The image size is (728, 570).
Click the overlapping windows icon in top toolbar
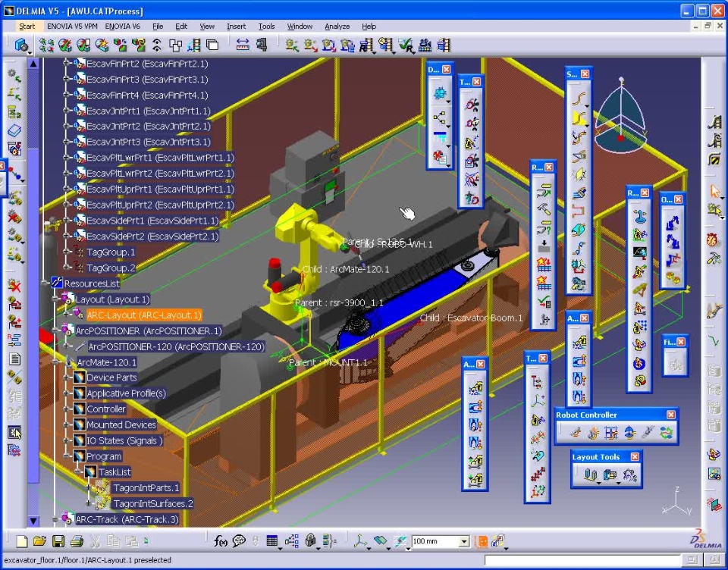[212, 45]
